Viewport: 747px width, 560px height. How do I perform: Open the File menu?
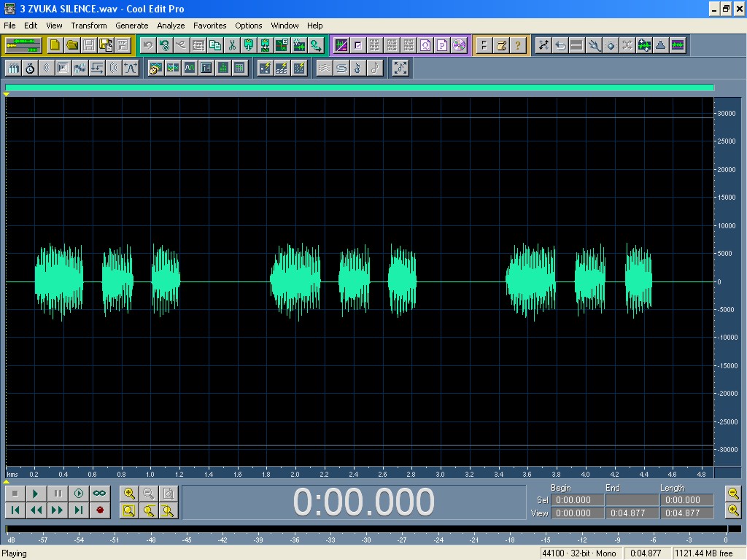pos(9,26)
